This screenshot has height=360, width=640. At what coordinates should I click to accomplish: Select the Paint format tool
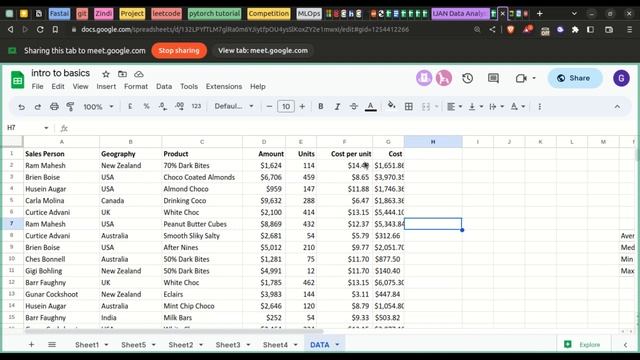point(70,107)
